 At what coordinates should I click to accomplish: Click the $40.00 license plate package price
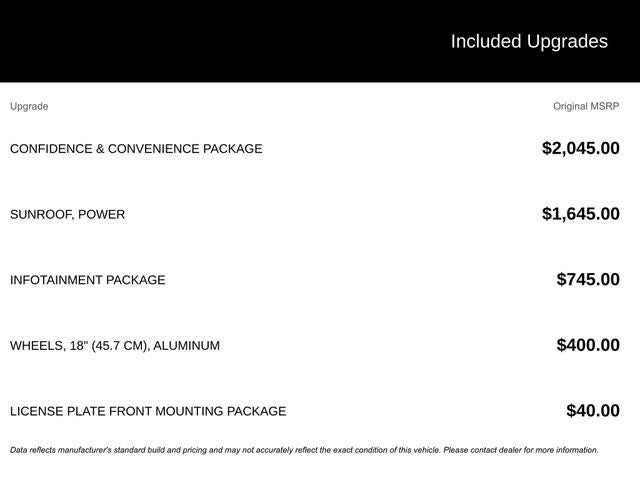tap(592, 410)
